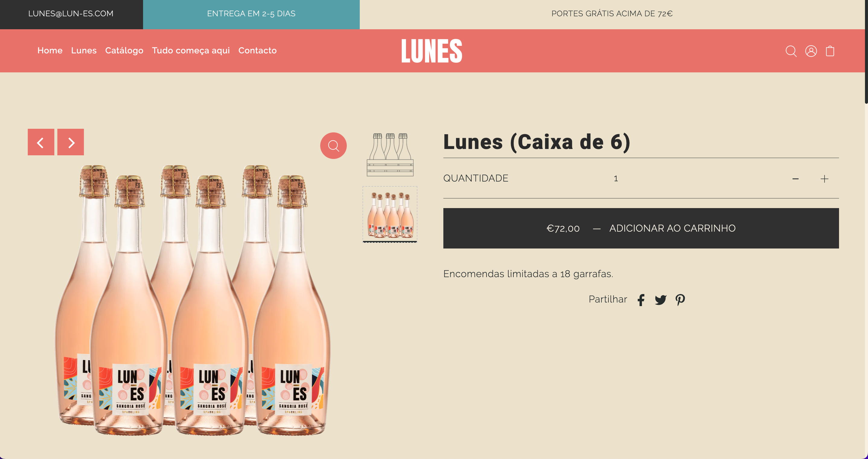Open the user account icon

[811, 51]
